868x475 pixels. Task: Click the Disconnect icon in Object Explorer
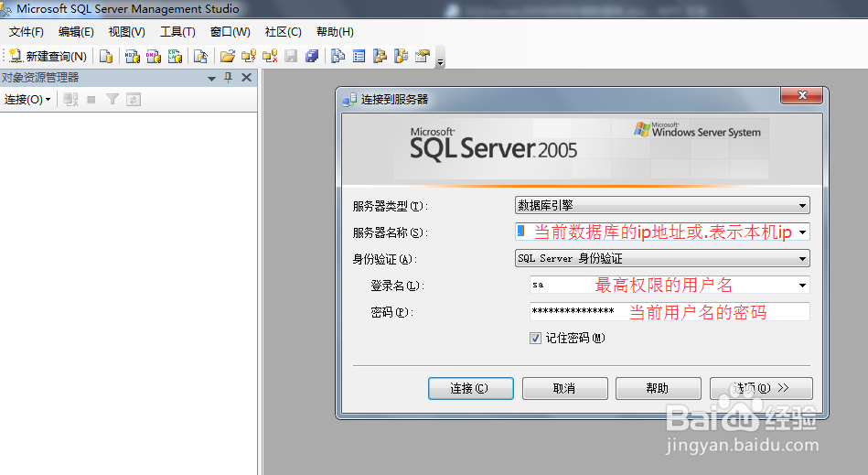(x=70, y=100)
